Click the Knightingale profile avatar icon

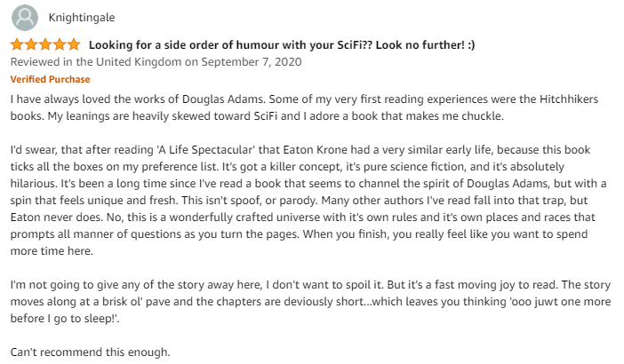click(x=24, y=17)
